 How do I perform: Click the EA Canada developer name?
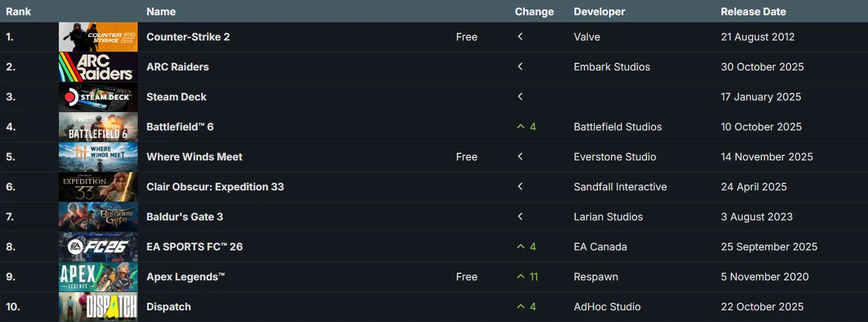[x=601, y=247]
